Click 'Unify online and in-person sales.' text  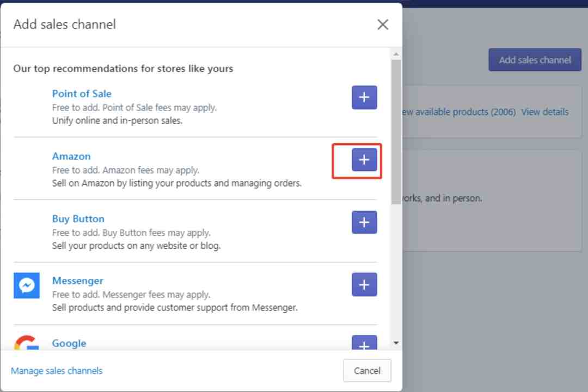118,121
